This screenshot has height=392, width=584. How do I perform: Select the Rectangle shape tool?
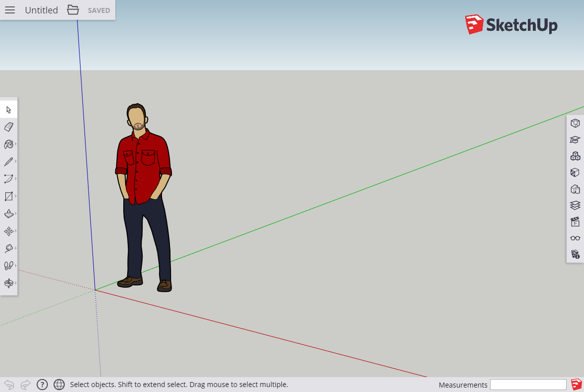click(x=9, y=196)
